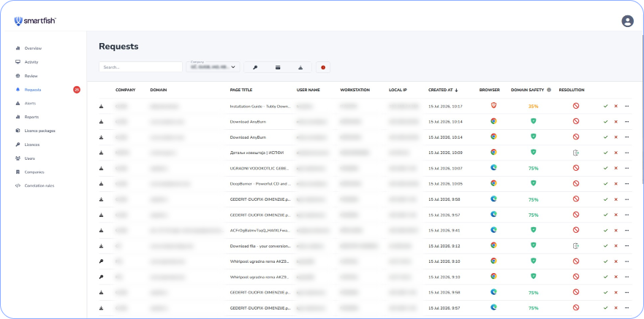Open Alerts in sidebar

[x=30, y=104]
